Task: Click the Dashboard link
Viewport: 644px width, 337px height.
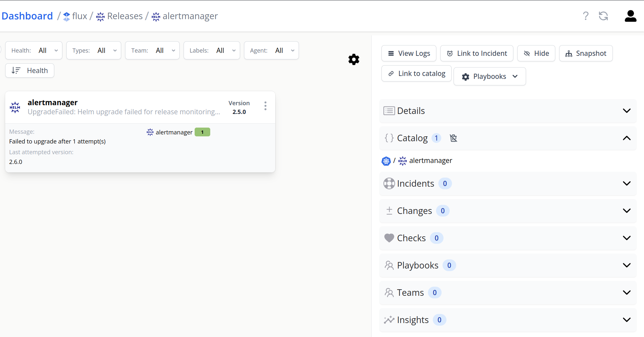Action: 27,16
